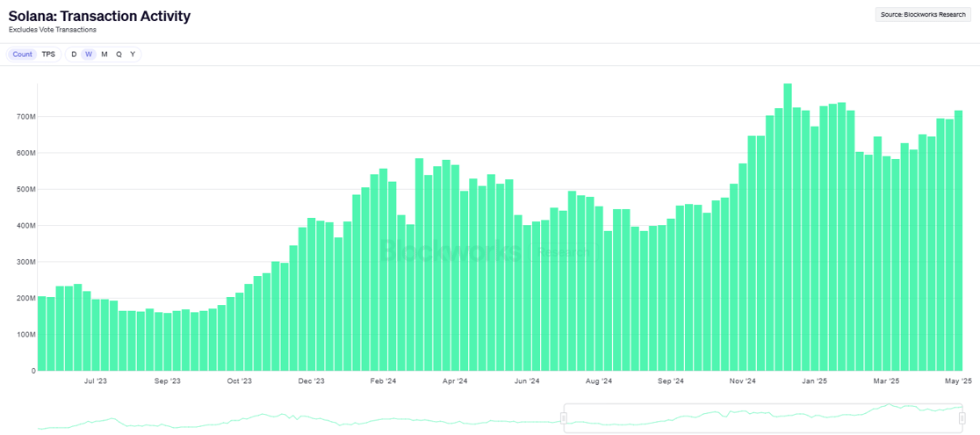Switch the chart to Count view
This screenshot has width=980, height=435.
23,54
